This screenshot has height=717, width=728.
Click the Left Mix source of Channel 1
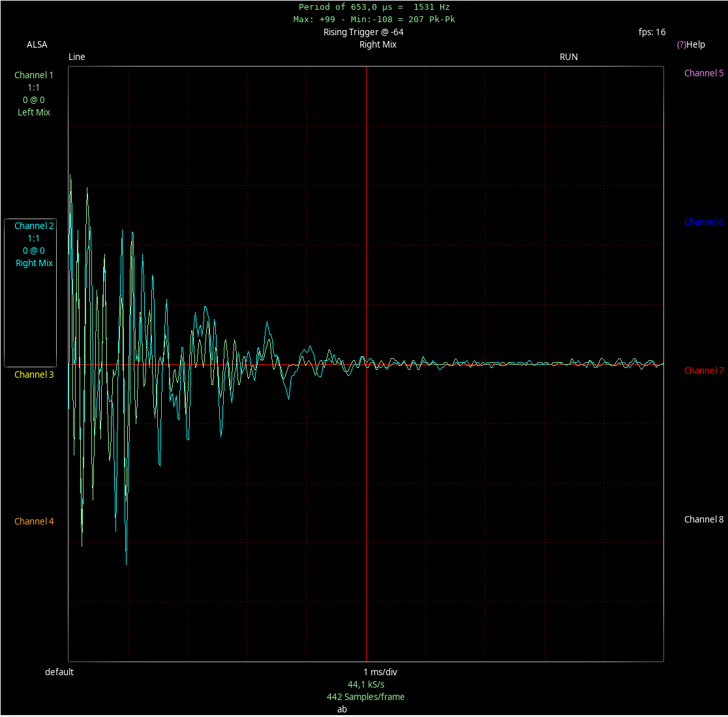(33, 112)
